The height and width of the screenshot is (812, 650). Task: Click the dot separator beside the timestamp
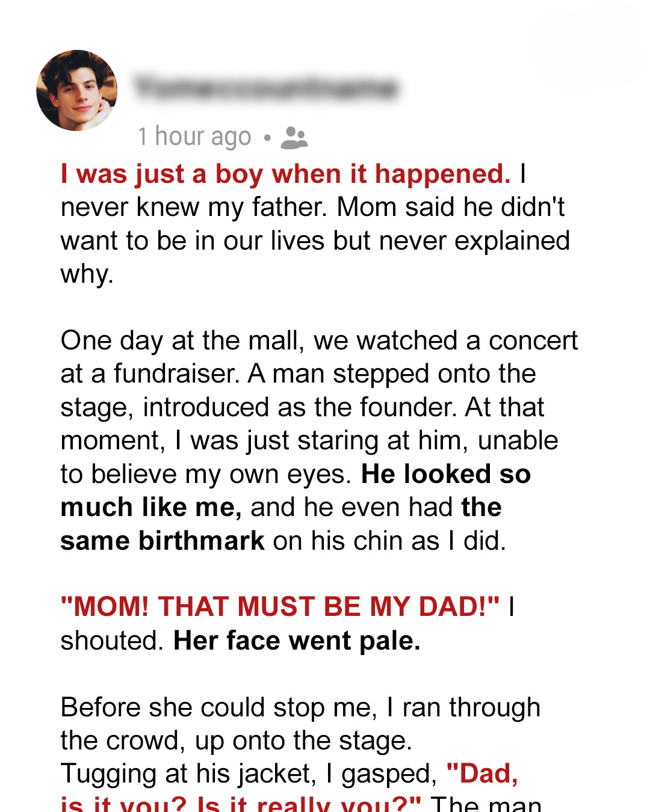(x=267, y=138)
